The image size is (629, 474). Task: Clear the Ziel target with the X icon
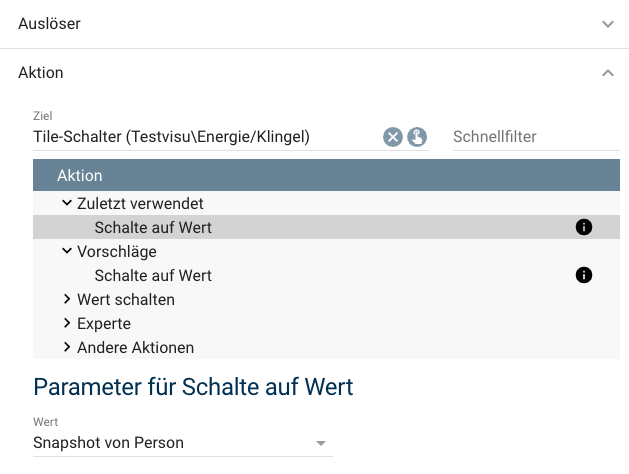[393, 137]
